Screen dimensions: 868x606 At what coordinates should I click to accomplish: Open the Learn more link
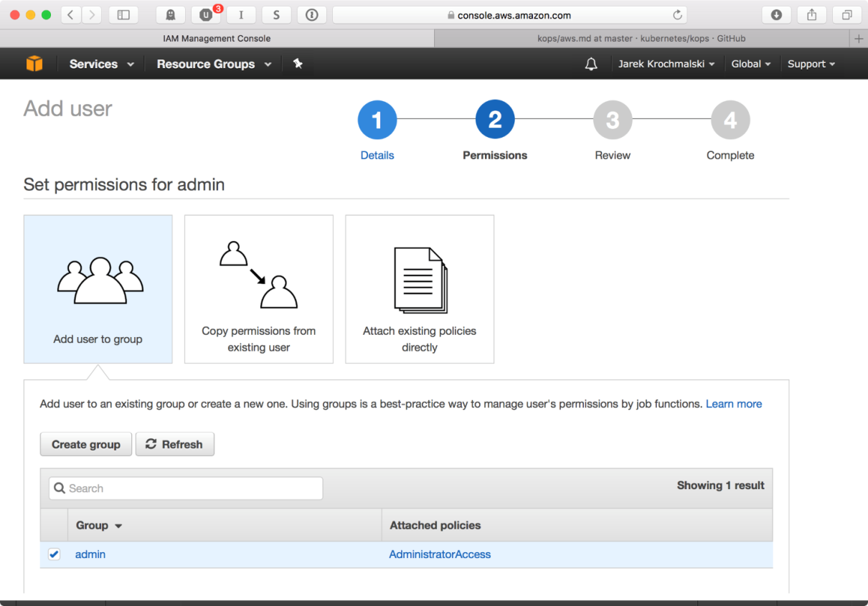(x=734, y=404)
